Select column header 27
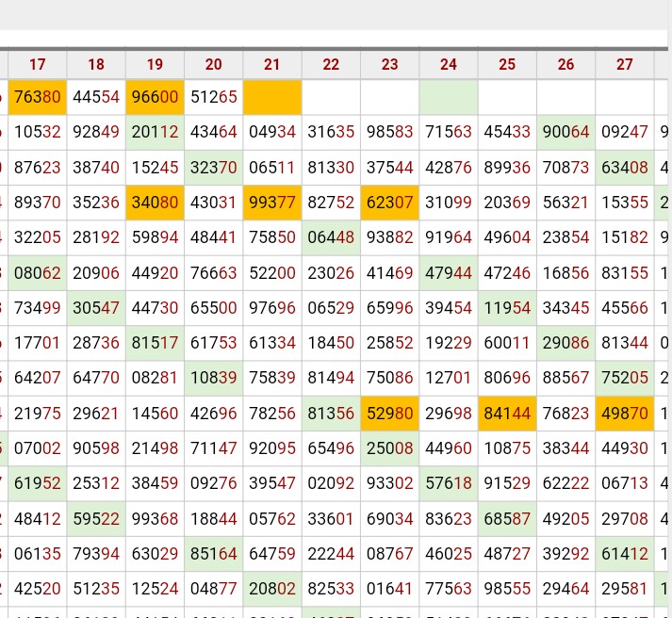The width and height of the screenshot is (672, 618). pyautogui.click(x=625, y=65)
